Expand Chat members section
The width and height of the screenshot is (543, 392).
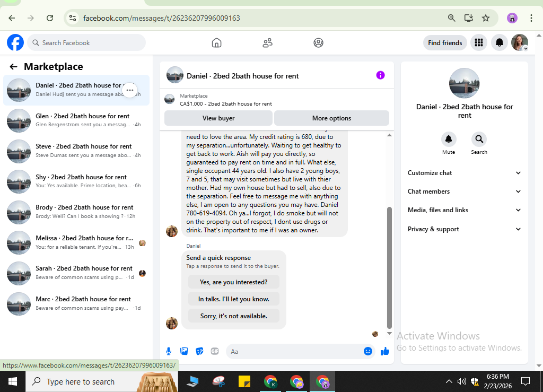point(464,191)
